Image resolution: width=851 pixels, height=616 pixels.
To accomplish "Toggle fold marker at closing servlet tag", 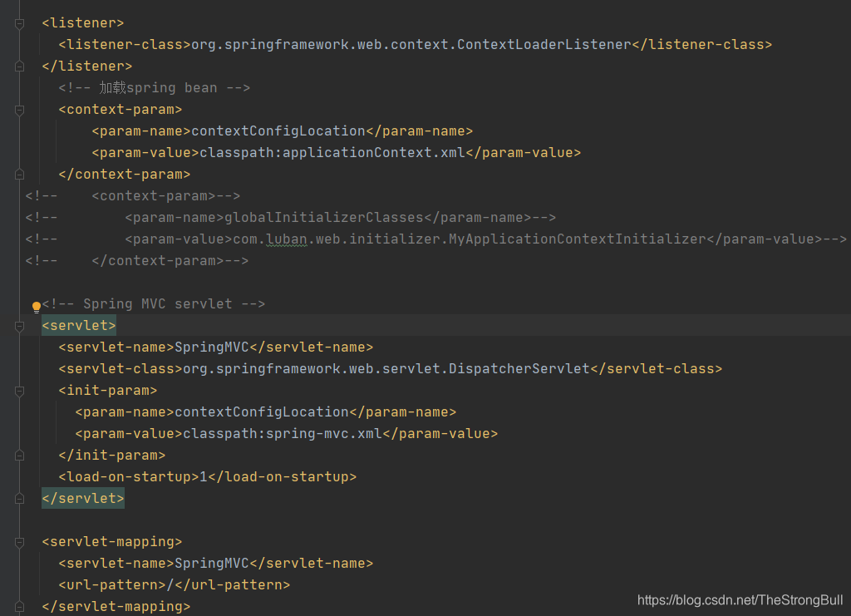I will [x=20, y=499].
